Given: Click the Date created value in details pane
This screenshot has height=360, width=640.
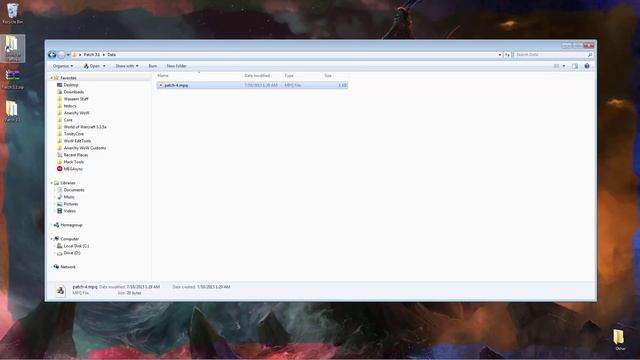Looking at the screenshot, I should click(213, 287).
